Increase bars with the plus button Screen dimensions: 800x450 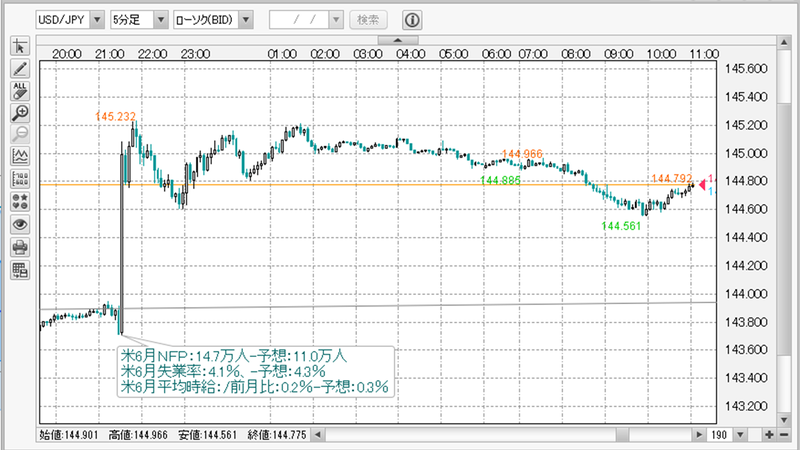(769, 435)
